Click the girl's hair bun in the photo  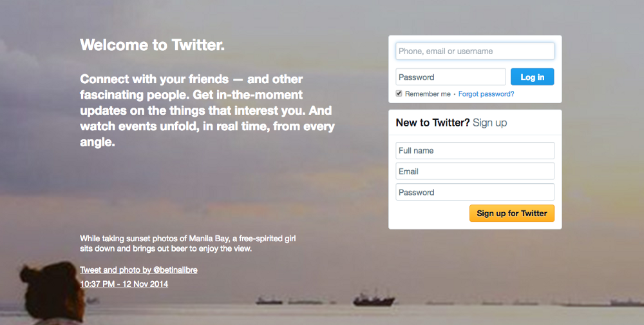(x=30, y=273)
